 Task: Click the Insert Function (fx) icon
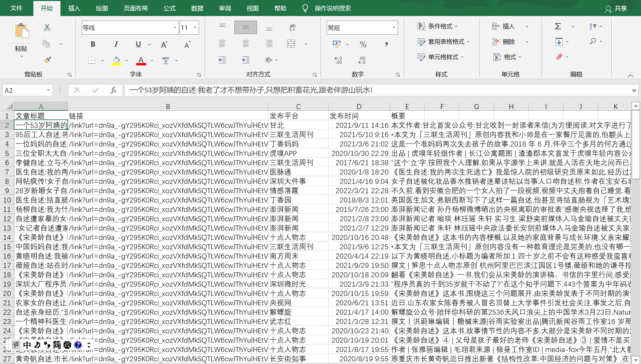coord(113,90)
